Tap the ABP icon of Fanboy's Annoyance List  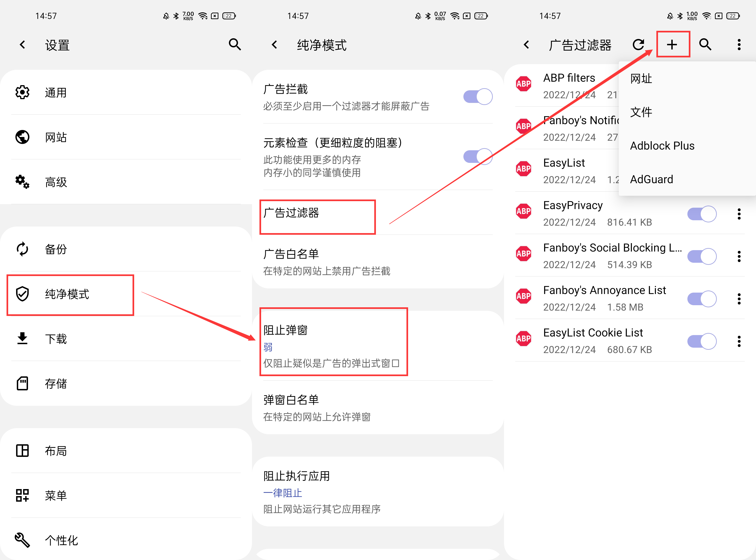523,296
